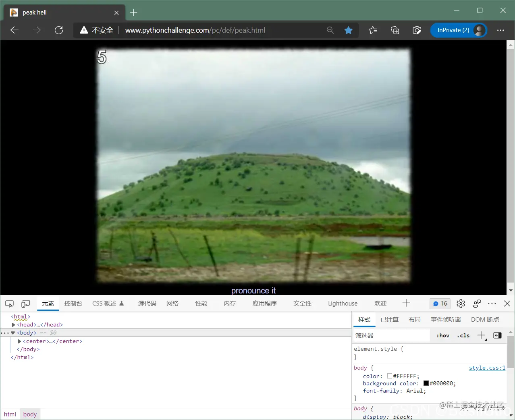Open the 事件侦听器 sidebar tab
Viewport: 515px width, 420px height.
[446, 320]
